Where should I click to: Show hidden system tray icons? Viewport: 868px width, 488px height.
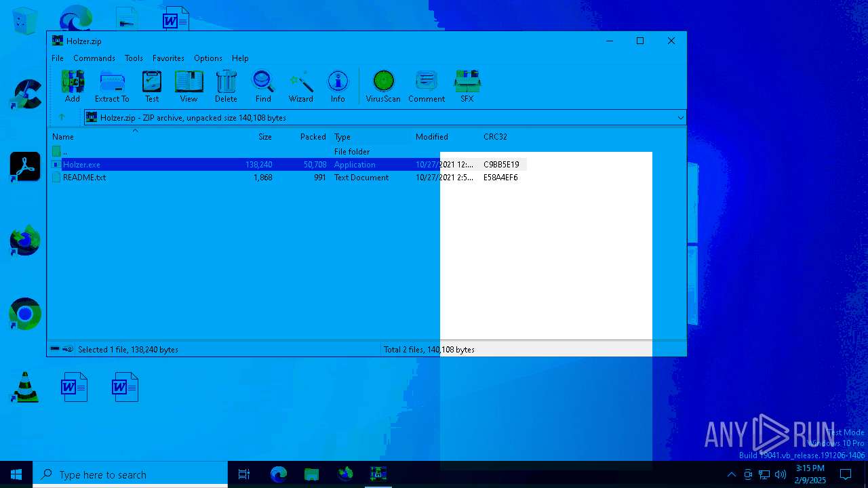coord(731,474)
